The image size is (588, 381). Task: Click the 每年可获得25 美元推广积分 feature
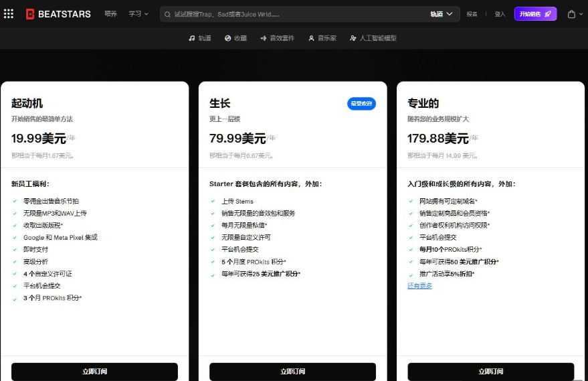[x=261, y=274]
